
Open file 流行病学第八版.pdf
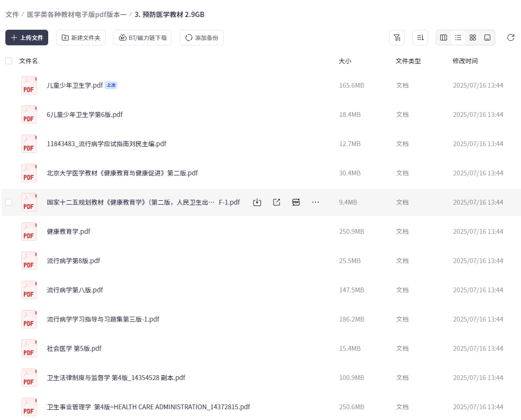click(75, 290)
